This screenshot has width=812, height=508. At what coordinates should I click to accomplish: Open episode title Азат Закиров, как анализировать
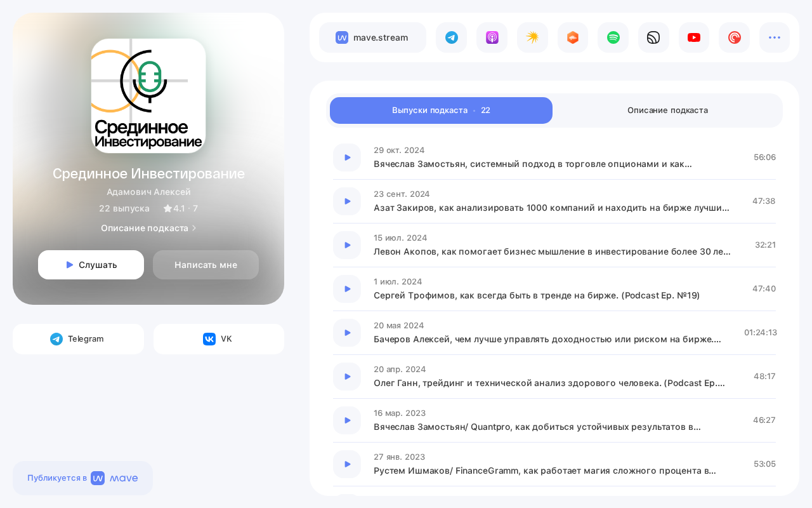[552, 208]
